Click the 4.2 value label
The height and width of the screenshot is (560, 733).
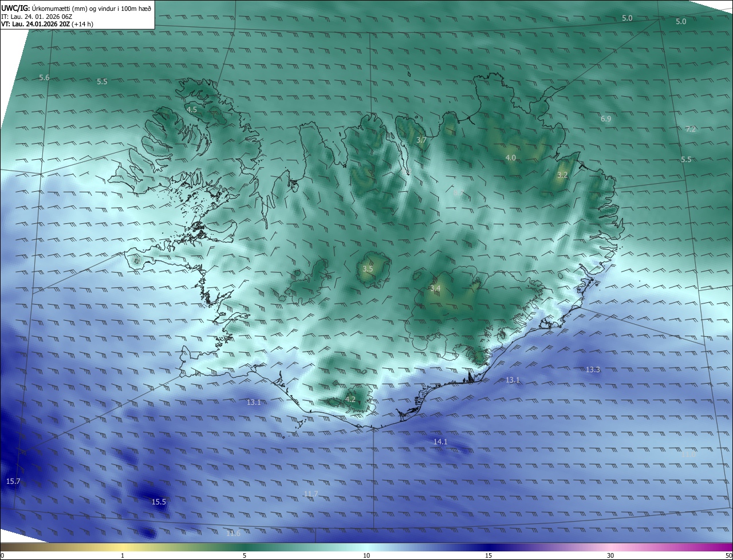pos(350,399)
